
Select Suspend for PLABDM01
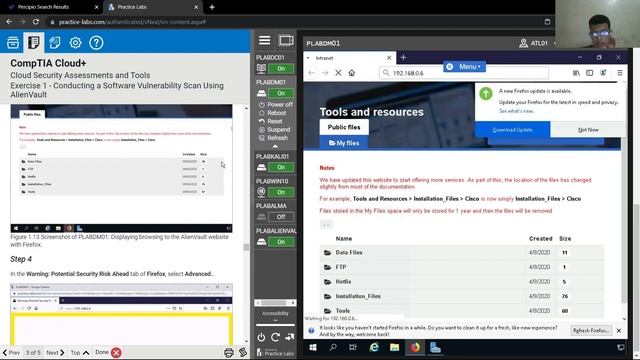click(274, 129)
